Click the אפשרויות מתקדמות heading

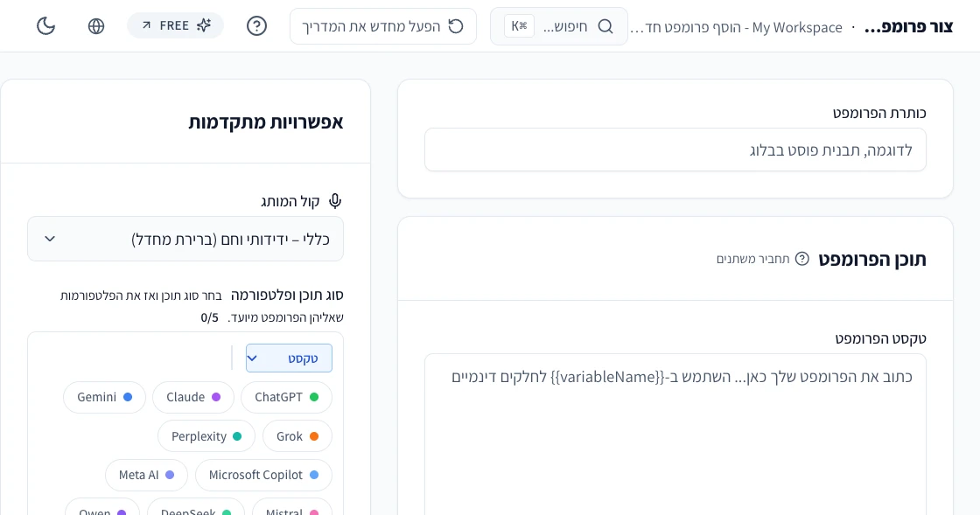(x=266, y=122)
